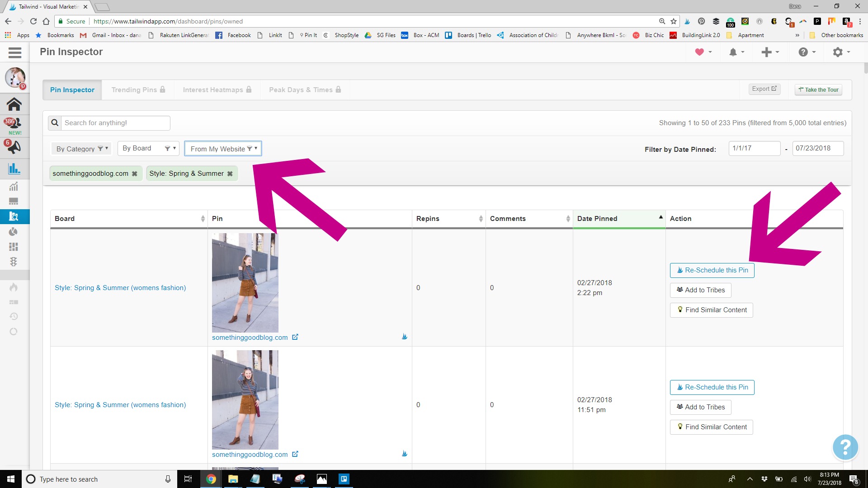Click the profile avatar in the sidebar
Image resolution: width=868 pixels, height=488 pixels.
click(15, 78)
